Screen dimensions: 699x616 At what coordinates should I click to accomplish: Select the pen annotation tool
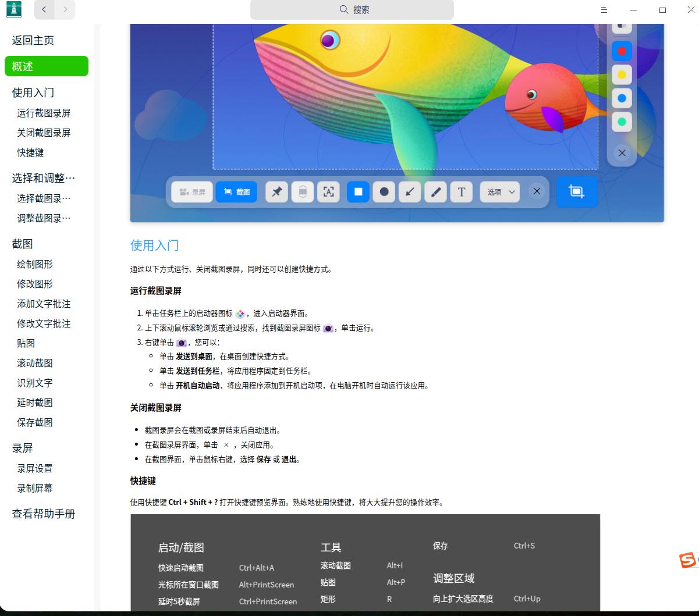[435, 192]
